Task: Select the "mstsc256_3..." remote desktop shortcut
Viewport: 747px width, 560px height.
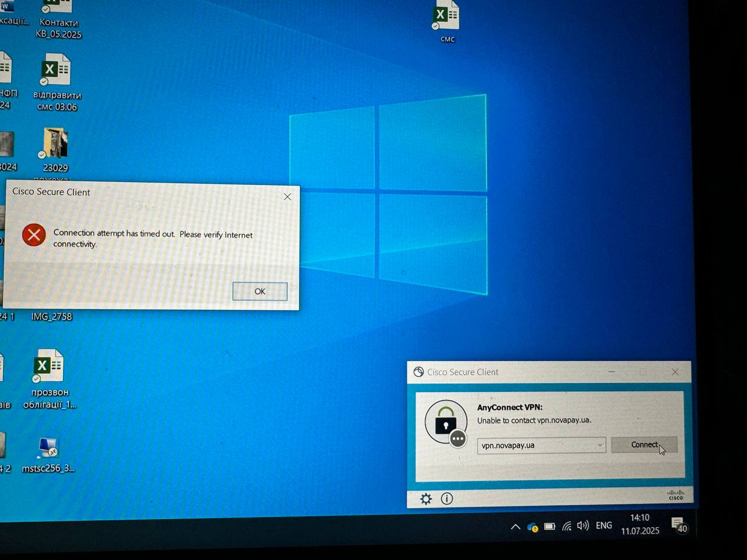Action: [x=48, y=454]
